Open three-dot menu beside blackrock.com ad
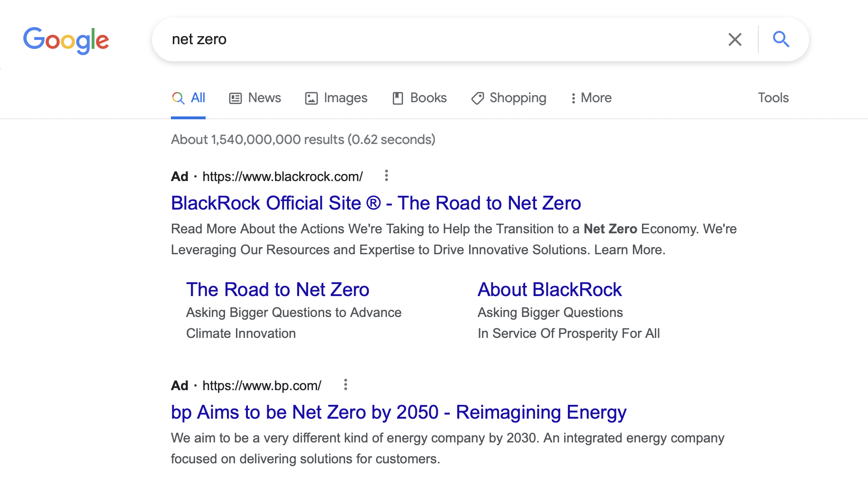The width and height of the screenshot is (868, 489). [x=387, y=176]
